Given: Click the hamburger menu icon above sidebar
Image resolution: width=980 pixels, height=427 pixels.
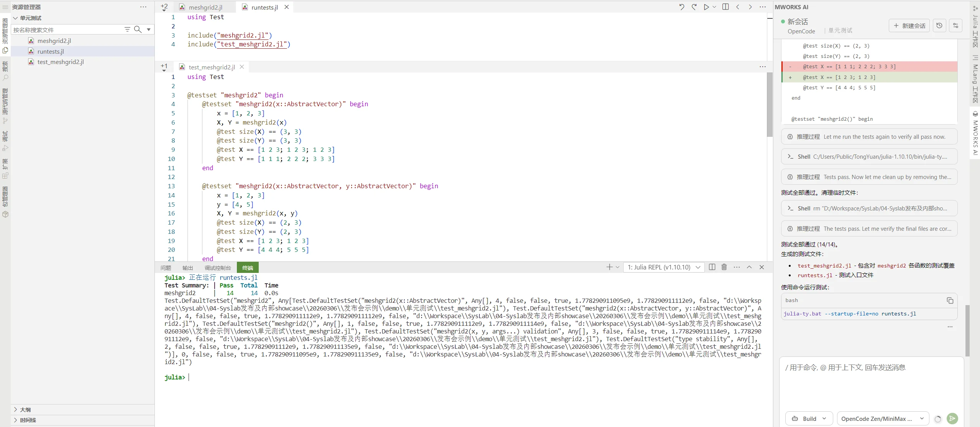Looking at the screenshot, I should pos(5,7).
